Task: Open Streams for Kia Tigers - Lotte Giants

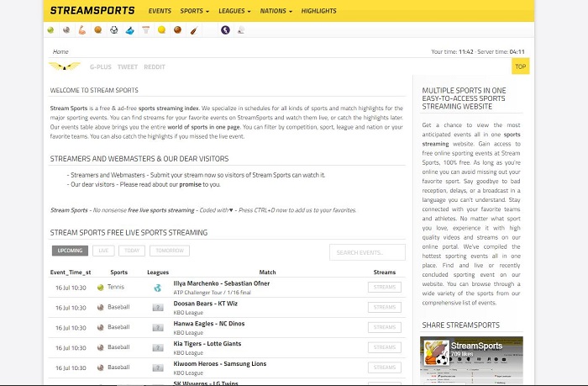Action: click(385, 347)
